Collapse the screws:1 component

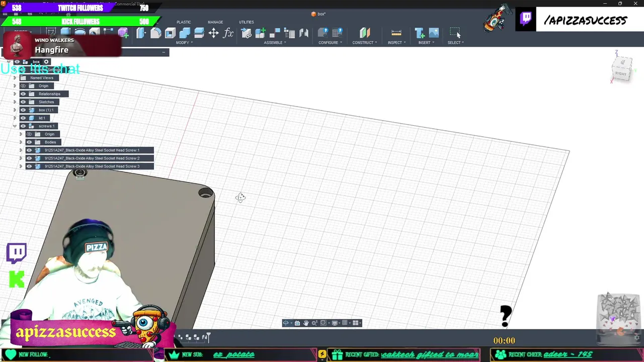15,126
